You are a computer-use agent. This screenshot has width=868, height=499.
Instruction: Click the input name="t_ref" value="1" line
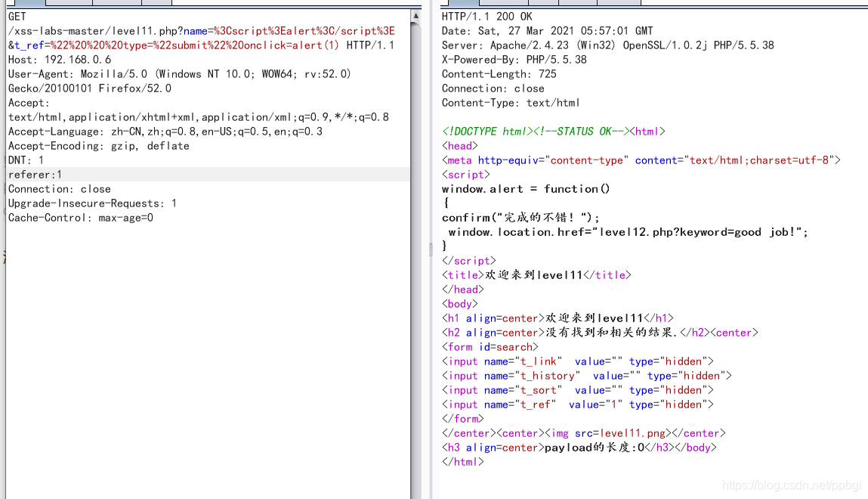point(578,405)
